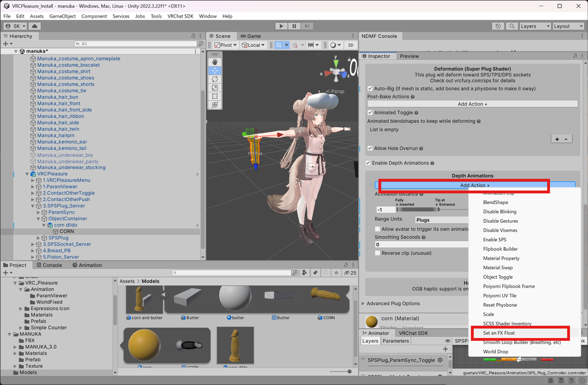Select the Scale tool in Scene toolbar

(215, 88)
